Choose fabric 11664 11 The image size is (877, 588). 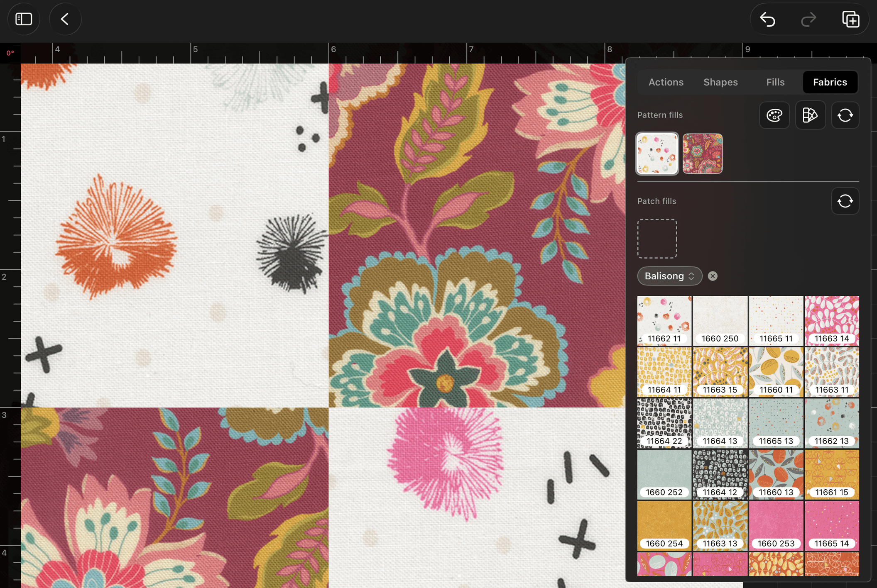coord(664,372)
